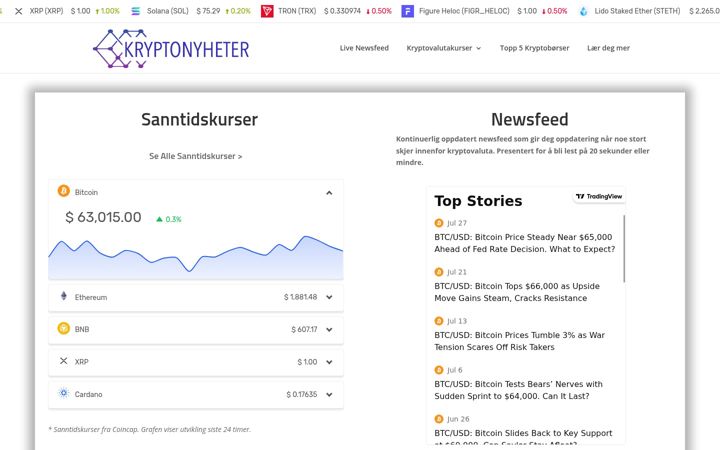
Task: Click the Bitcoin 24-hour price chart
Action: click(196, 257)
